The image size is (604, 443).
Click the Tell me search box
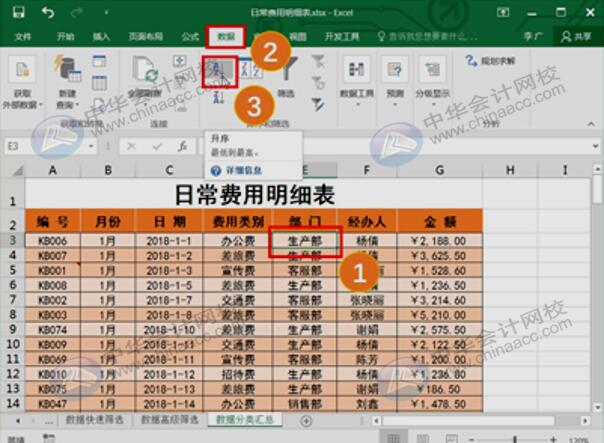click(x=428, y=37)
